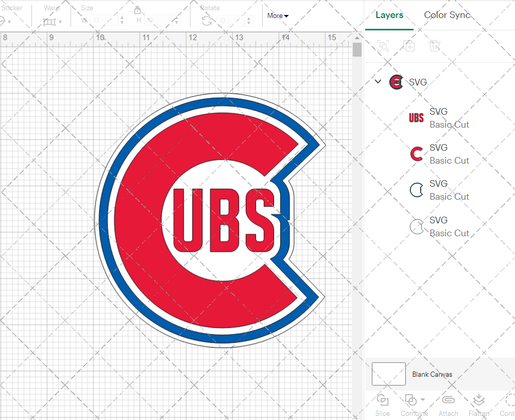
Task: Click the Height size field
Action: [x=159, y=21]
